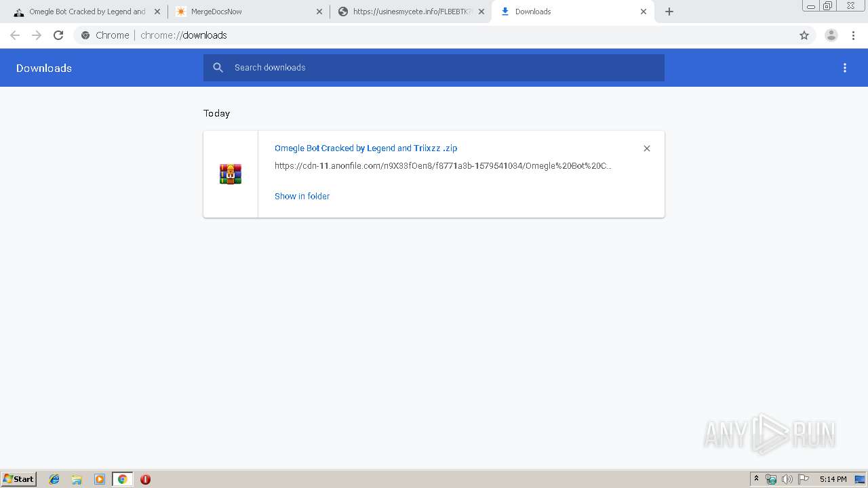Select the Chrome taskbar button
Screen dimensions: 868x488
pos(122,479)
